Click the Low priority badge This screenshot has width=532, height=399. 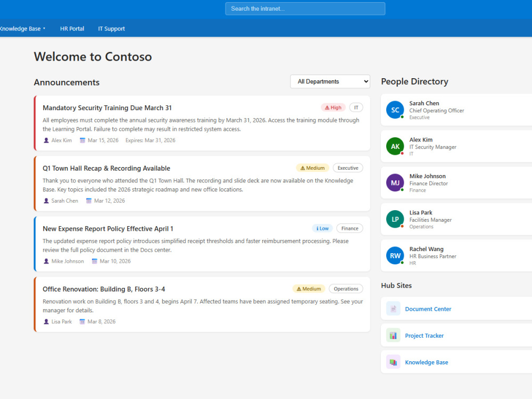pos(322,228)
